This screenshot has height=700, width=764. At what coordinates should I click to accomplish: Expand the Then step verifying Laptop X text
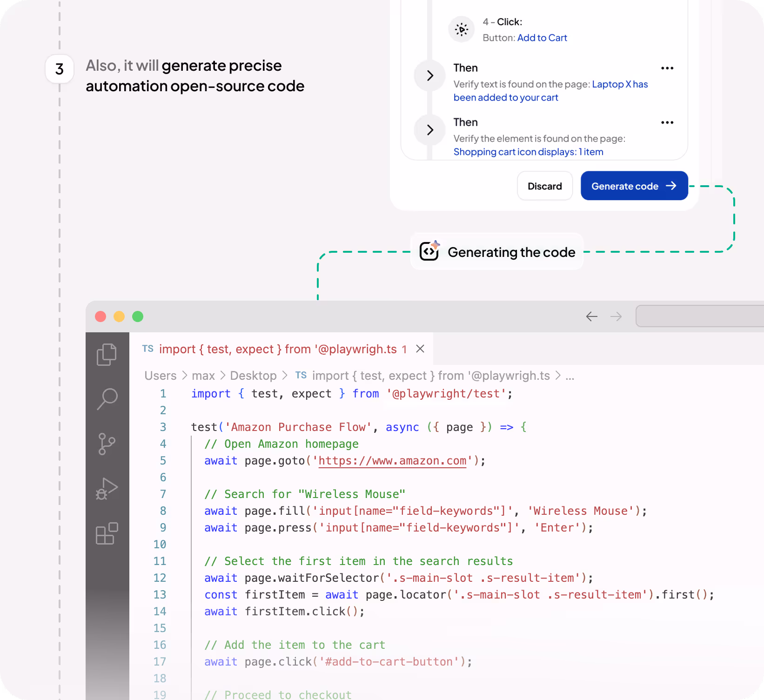click(x=430, y=75)
